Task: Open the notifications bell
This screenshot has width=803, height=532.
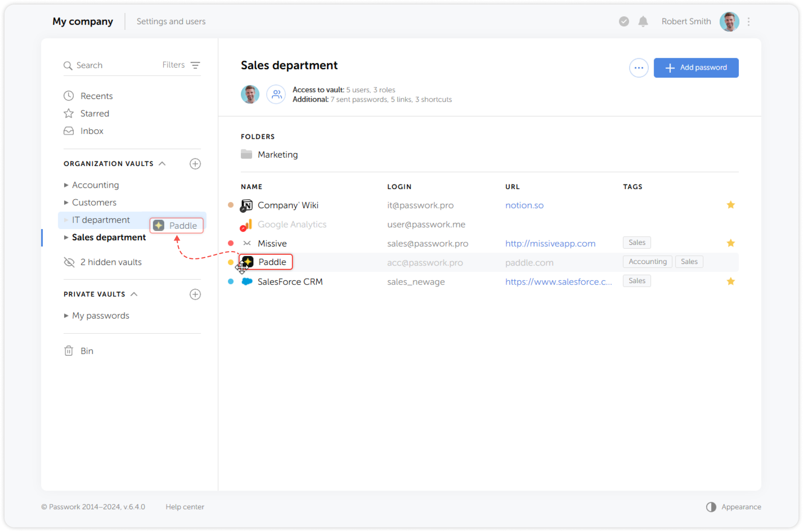Action: (643, 22)
